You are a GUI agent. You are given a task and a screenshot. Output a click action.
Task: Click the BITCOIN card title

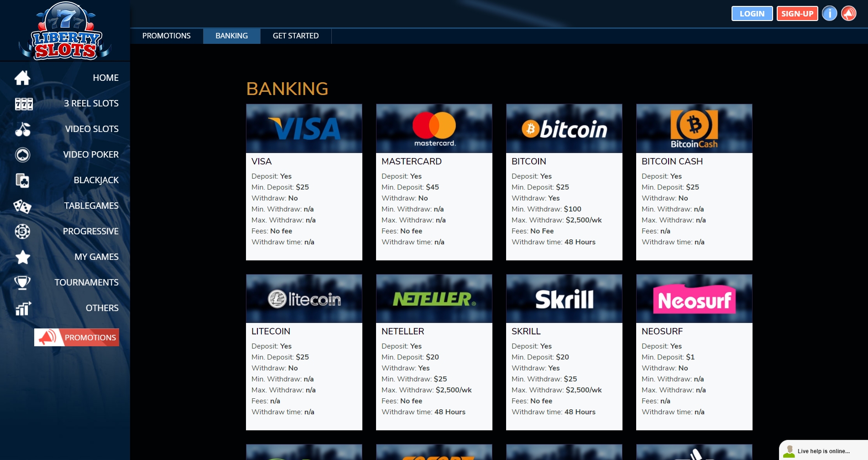point(529,161)
